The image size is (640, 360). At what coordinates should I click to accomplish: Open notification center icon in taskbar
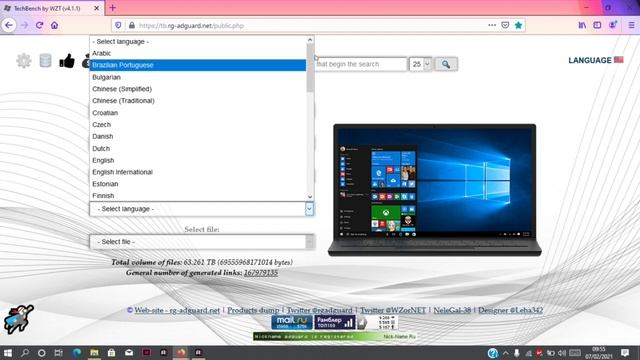click(x=625, y=353)
